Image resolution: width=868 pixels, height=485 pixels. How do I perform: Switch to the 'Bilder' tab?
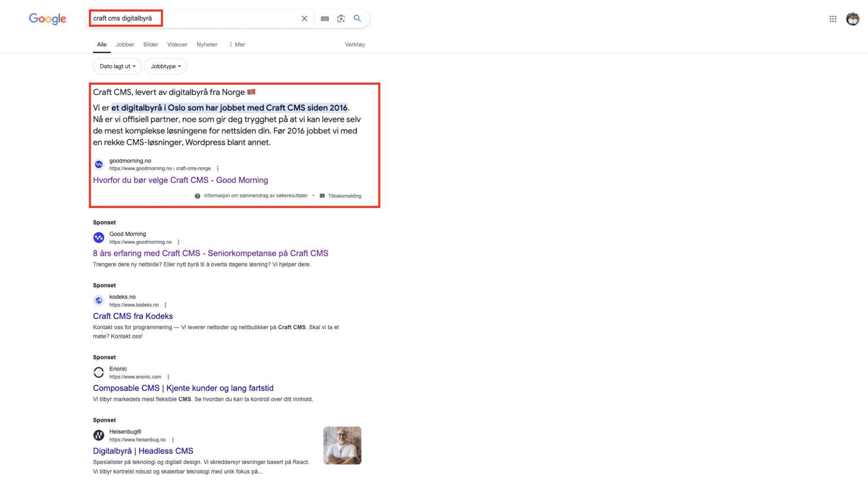tap(151, 44)
